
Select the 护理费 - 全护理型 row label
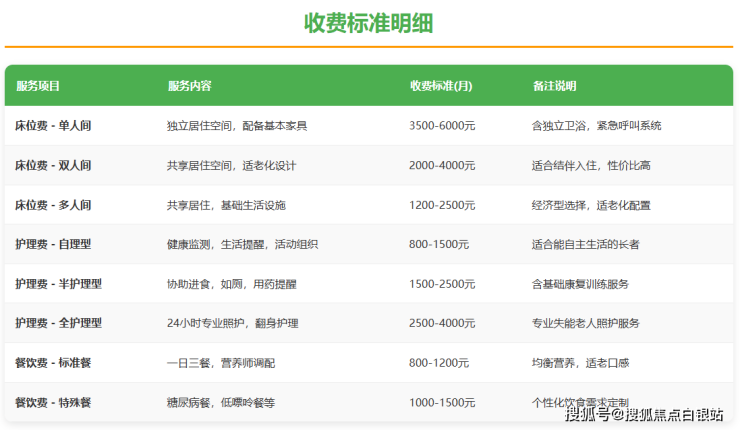[x=58, y=323]
